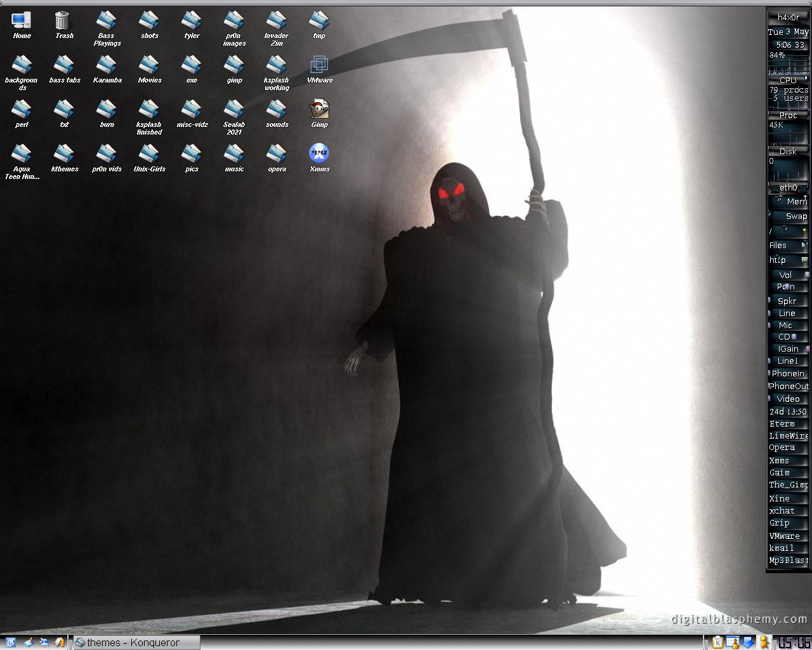Open the yellow buddy tray icon
The width and height of the screenshot is (812, 650).
click(x=764, y=642)
